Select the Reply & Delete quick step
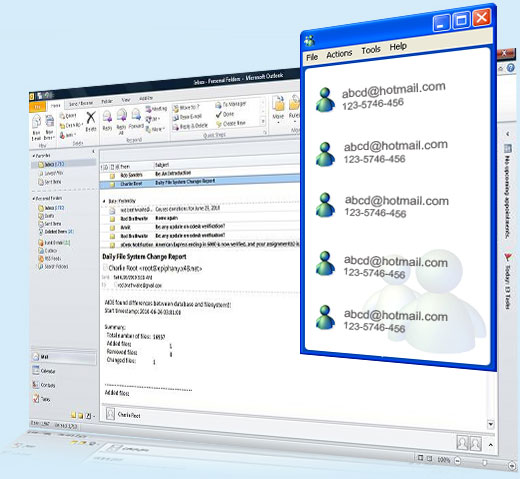The image size is (520, 479). pyautogui.click(x=190, y=126)
